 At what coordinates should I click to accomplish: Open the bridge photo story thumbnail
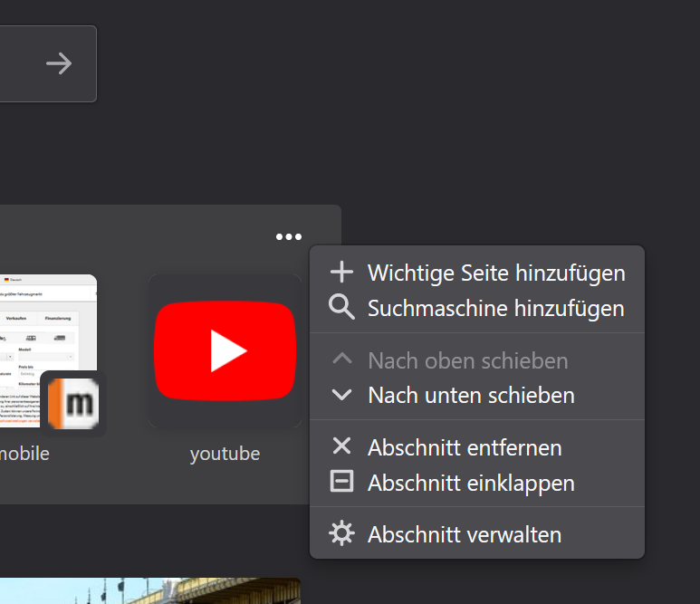150,590
